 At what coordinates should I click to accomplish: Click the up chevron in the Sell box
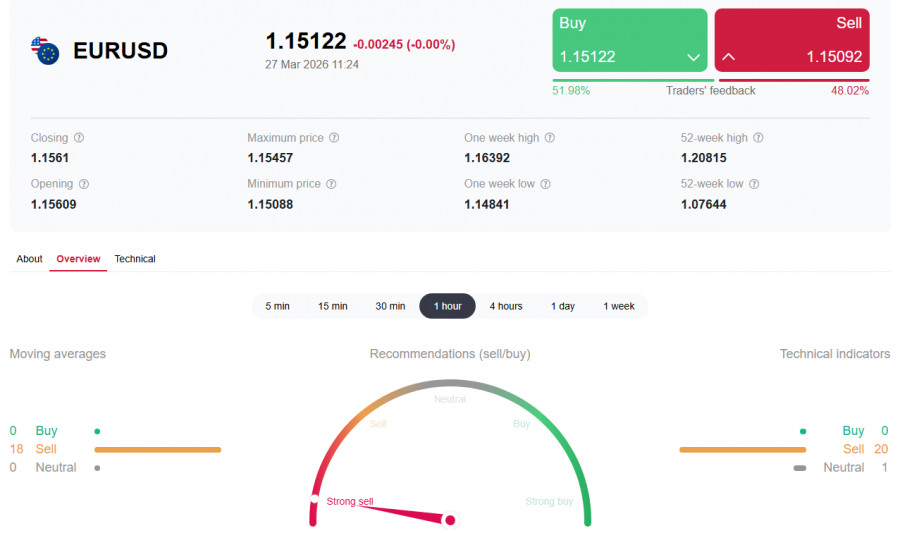pos(729,58)
